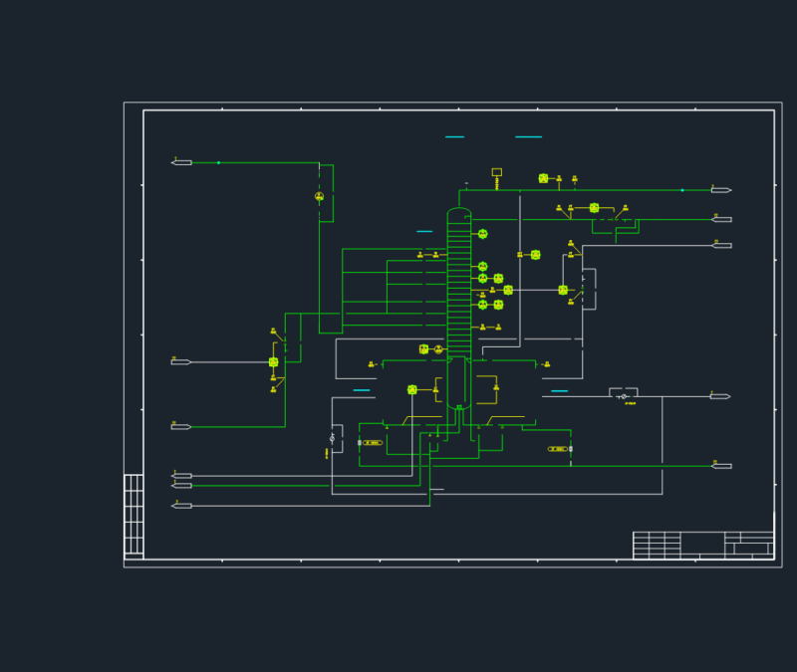This screenshot has width=797, height=672.
Task: Click the instrument bubble left of column bottom
Action: point(412,389)
